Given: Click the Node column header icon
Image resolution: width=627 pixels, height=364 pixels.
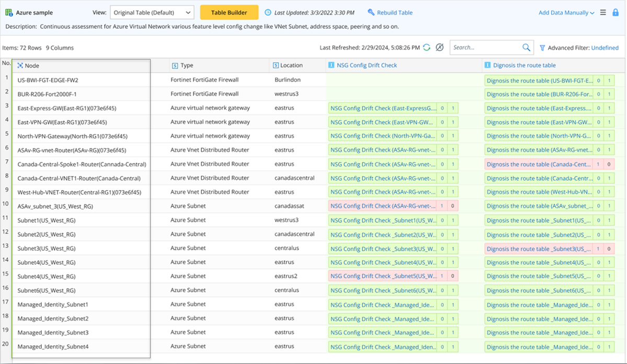Looking at the screenshot, I should [x=20, y=65].
